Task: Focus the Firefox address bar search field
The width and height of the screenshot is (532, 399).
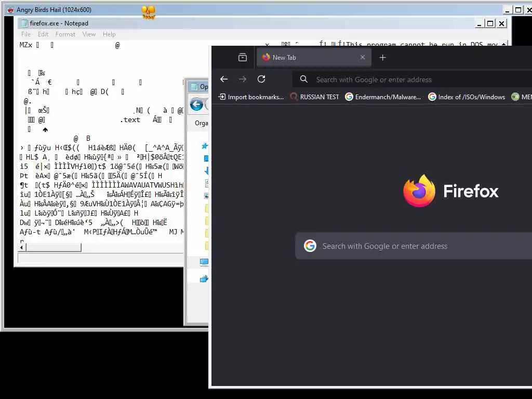Action: (412, 79)
